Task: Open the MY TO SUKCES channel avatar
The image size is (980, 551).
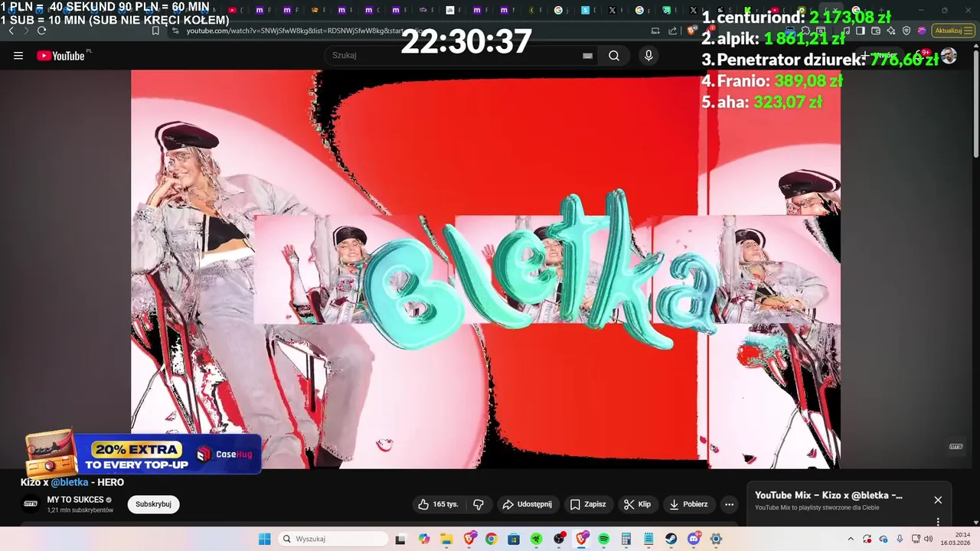Action: point(31,504)
